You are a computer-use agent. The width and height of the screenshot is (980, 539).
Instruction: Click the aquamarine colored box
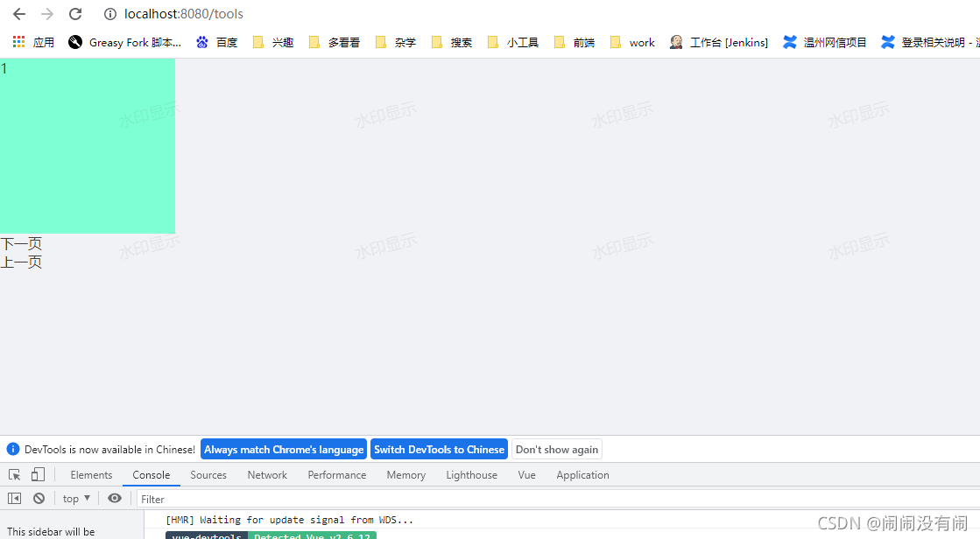pos(88,146)
